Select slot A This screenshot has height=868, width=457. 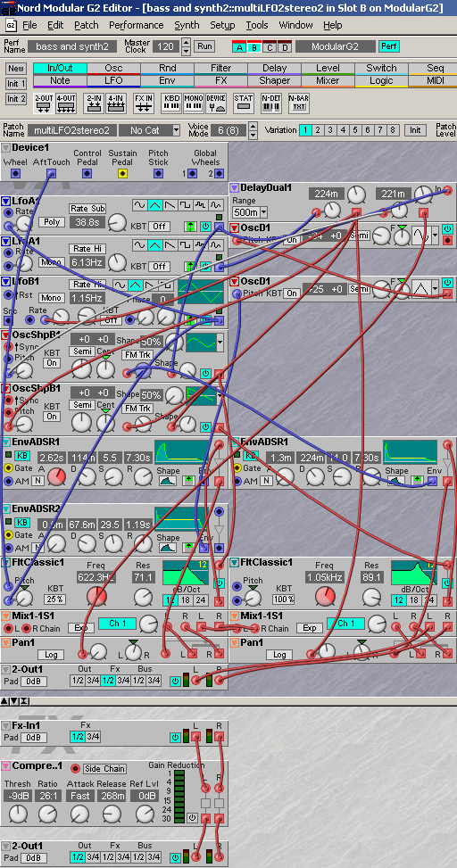(x=238, y=47)
